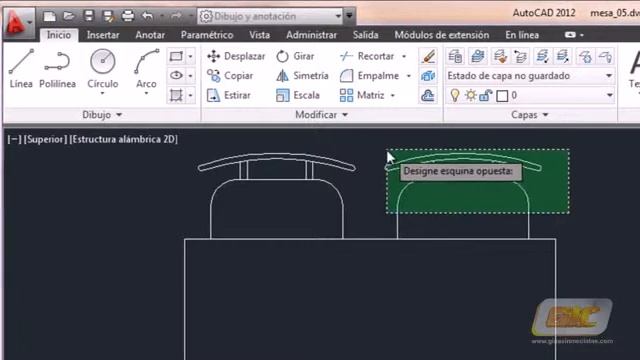Click the Save As icon in quick access
Viewport: 640px width, 360px height.
(108, 16)
